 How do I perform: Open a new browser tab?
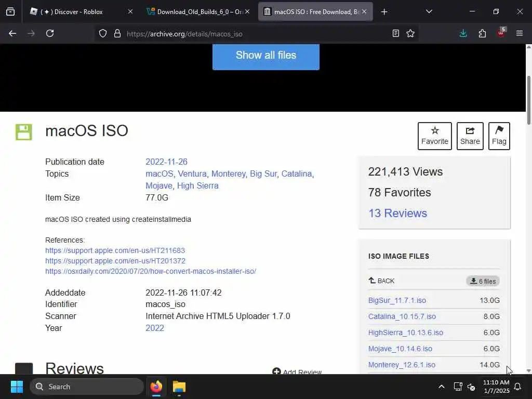pyautogui.click(x=384, y=12)
